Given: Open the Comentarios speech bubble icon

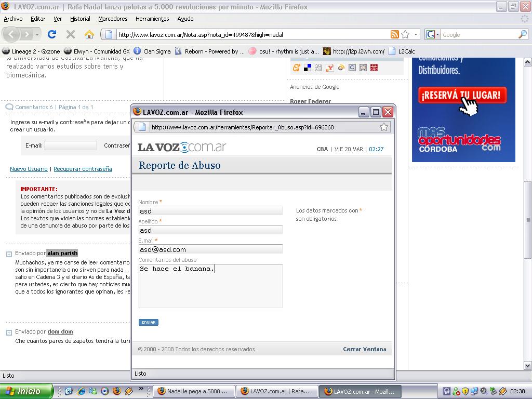Looking at the screenshot, I should pyautogui.click(x=9, y=107).
